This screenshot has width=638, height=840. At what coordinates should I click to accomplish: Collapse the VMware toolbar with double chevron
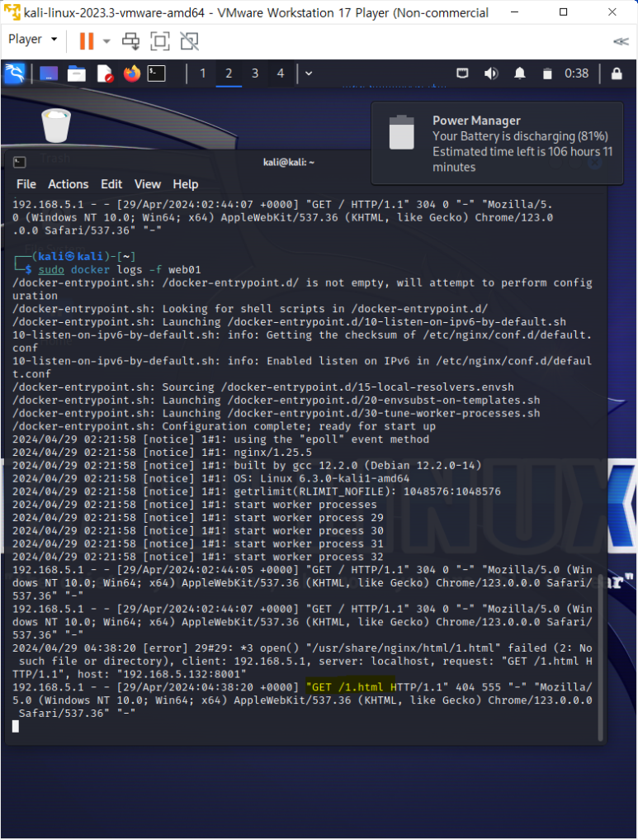click(x=621, y=41)
